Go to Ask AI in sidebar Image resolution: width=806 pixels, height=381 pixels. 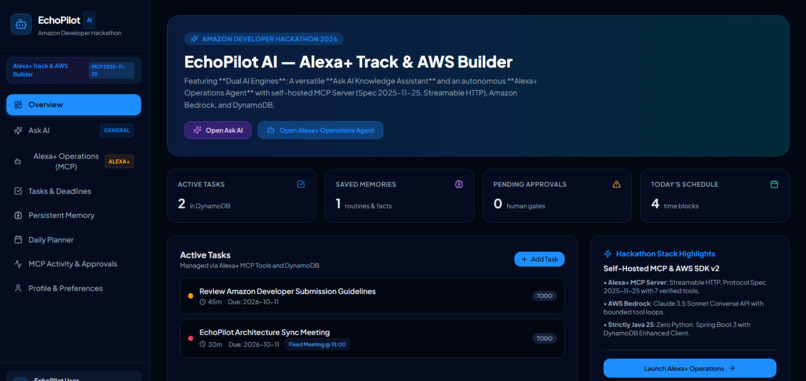pyautogui.click(x=74, y=131)
